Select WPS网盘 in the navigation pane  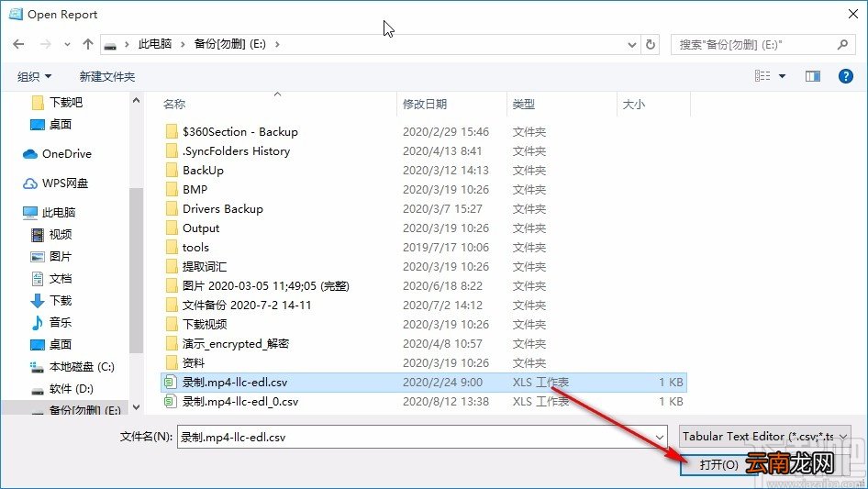[x=55, y=183]
